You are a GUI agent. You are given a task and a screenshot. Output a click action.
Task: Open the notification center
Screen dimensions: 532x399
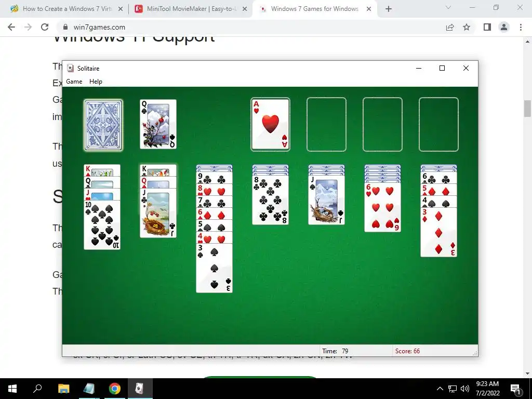click(515, 389)
